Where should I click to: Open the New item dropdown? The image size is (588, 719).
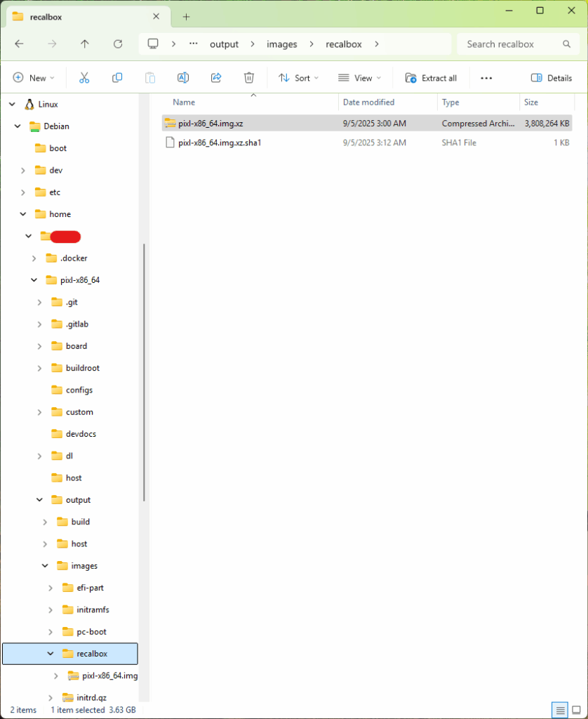[34, 78]
